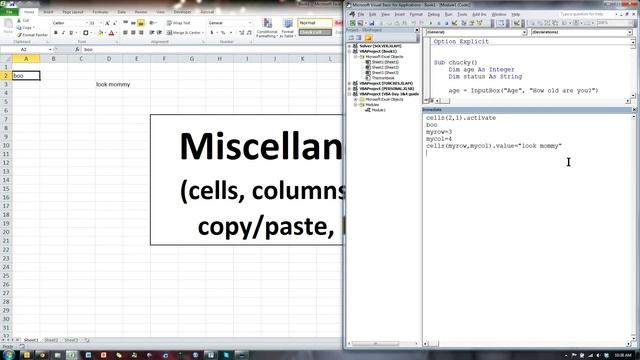Click the Cut command
The width and height of the screenshot is (640, 360).
point(23,20)
